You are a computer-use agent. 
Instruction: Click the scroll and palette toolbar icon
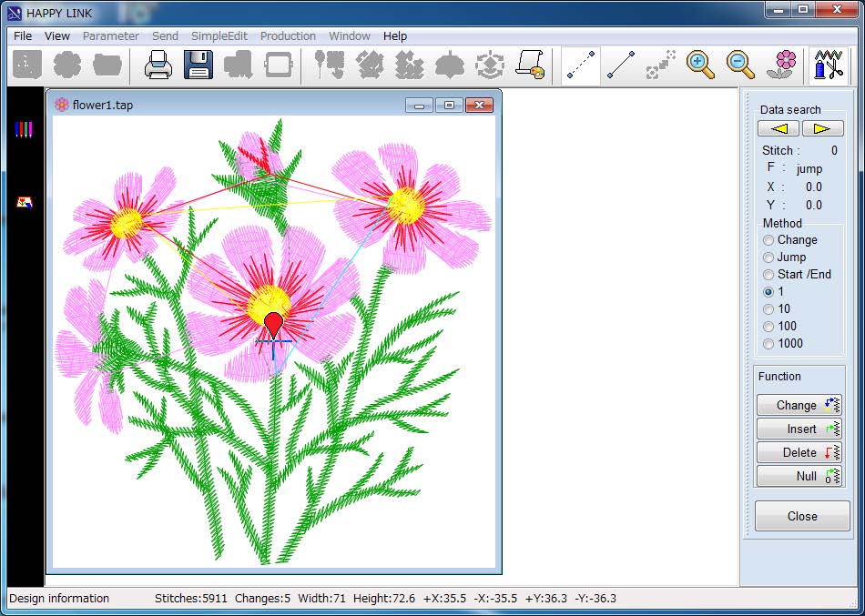(530, 66)
